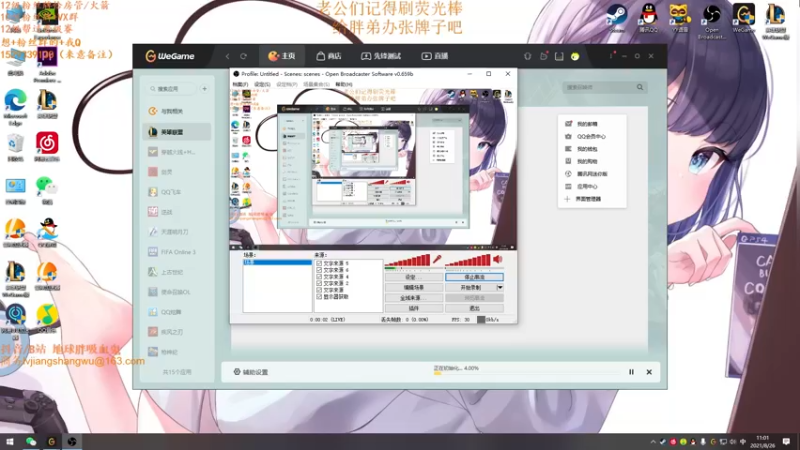800x450 pixels.
Task: Mute the desktop speaker in OBS
Action: pyautogui.click(x=497, y=259)
